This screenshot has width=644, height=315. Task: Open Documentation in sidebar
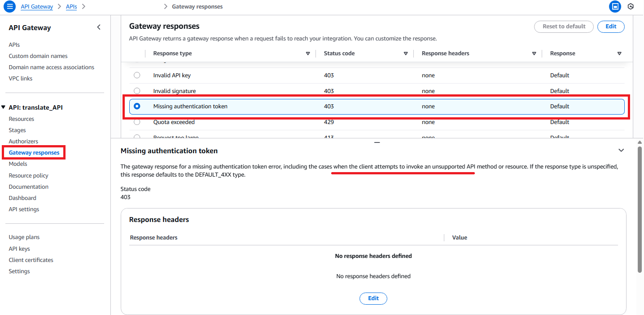pos(29,186)
